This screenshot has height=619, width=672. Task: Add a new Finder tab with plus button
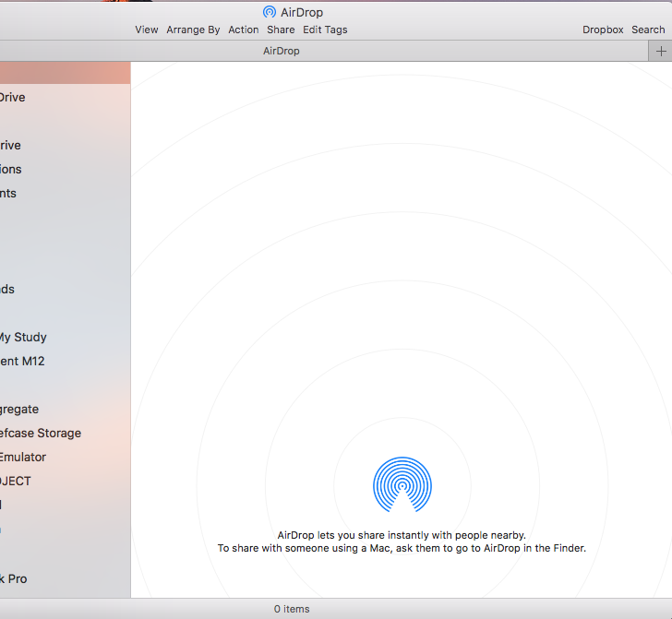pos(660,52)
